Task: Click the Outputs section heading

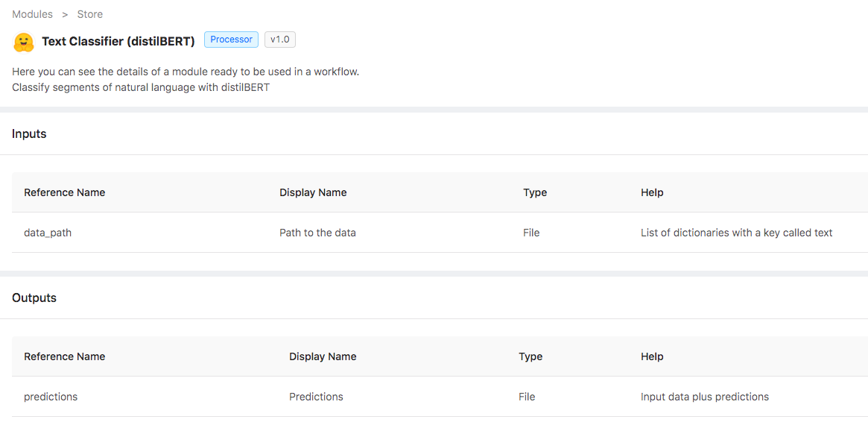Action: coord(34,298)
